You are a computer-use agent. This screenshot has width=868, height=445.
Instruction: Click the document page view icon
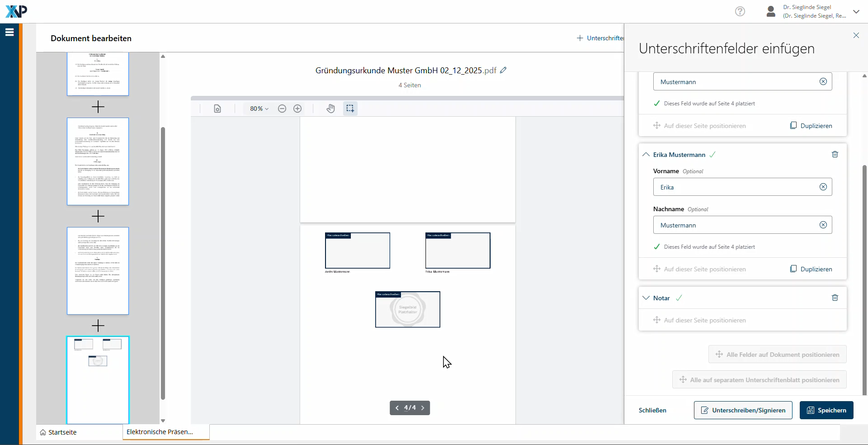pyautogui.click(x=217, y=109)
